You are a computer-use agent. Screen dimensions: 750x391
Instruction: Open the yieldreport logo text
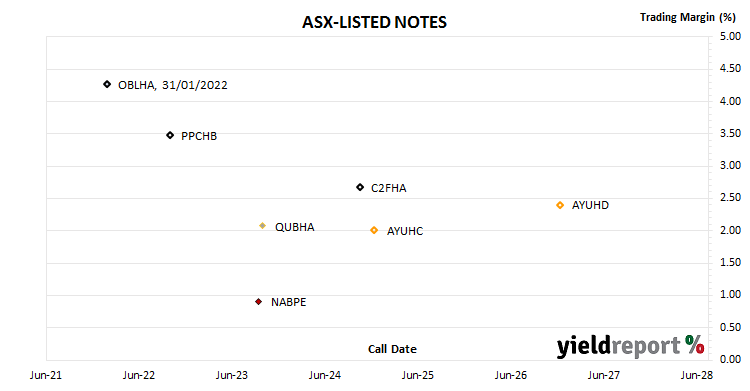(618, 346)
